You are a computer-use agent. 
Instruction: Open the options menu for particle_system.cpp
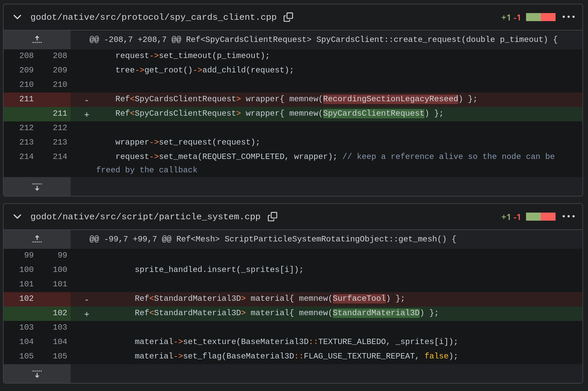568,217
